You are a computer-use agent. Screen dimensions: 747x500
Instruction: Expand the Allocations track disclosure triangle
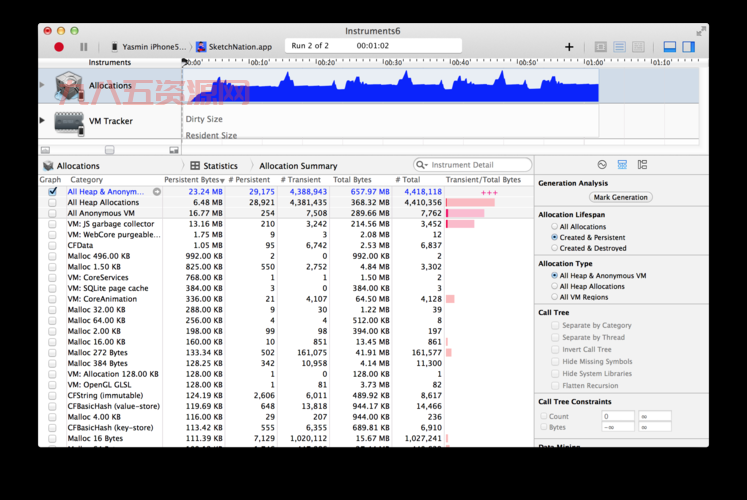coord(42,85)
